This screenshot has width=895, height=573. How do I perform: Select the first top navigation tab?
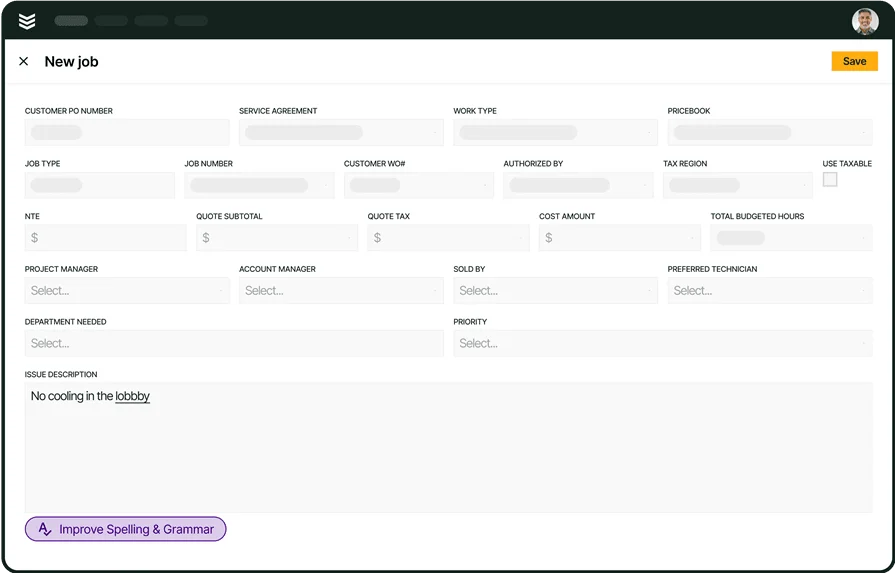pyautogui.click(x=71, y=21)
